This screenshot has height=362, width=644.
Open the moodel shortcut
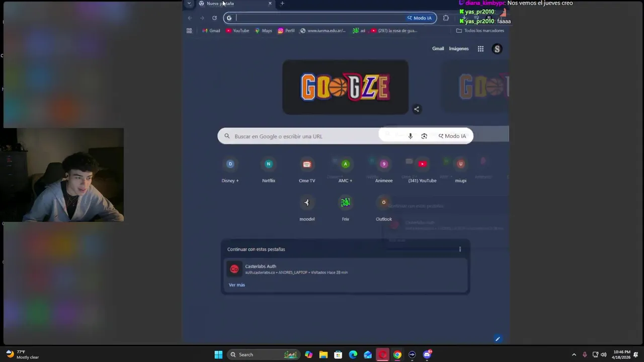click(x=307, y=209)
